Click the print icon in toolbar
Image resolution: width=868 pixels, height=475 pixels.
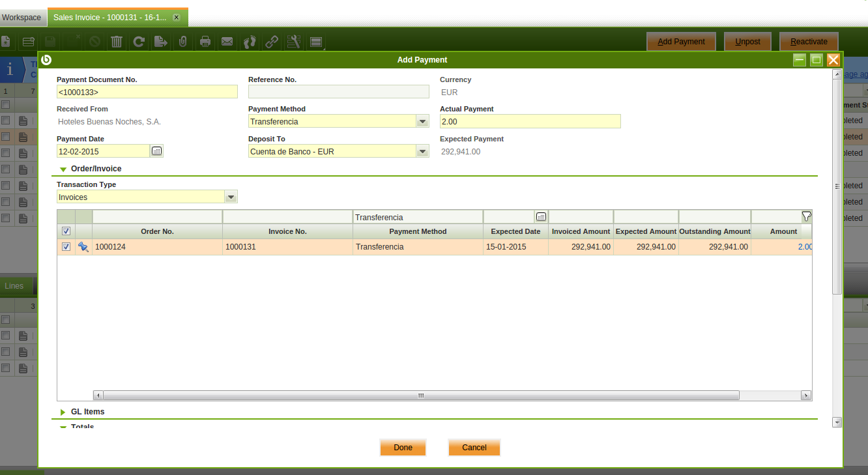[x=205, y=42]
